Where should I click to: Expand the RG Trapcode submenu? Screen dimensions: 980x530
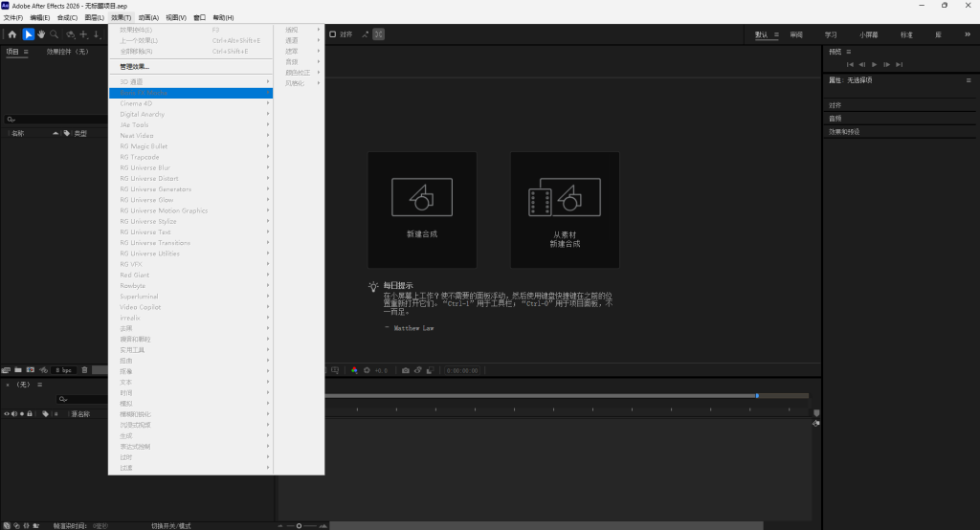(x=190, y=157)
